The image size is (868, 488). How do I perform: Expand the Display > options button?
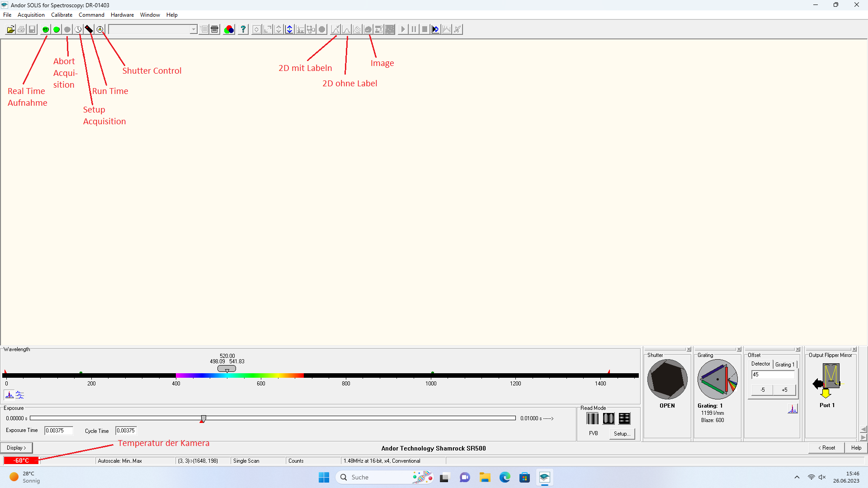tap(16, 448)
